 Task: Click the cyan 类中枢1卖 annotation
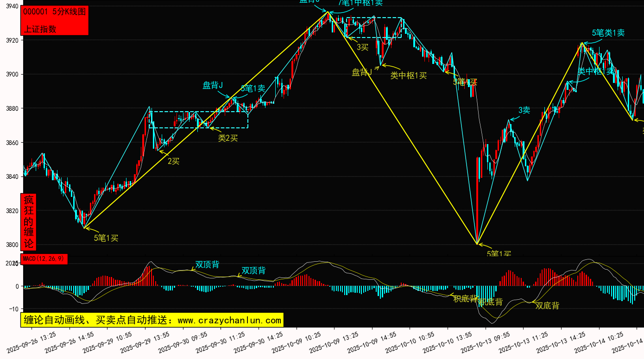tap(595, 71)
